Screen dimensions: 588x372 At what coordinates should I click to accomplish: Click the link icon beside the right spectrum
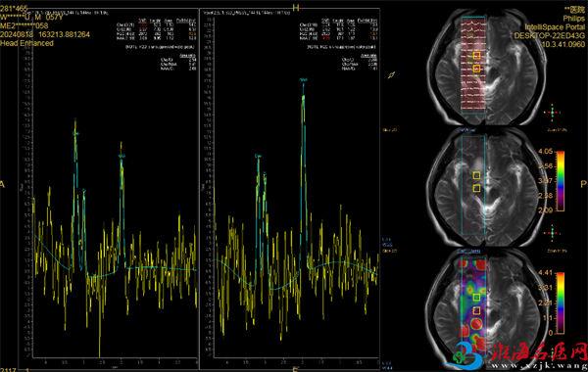391,75
